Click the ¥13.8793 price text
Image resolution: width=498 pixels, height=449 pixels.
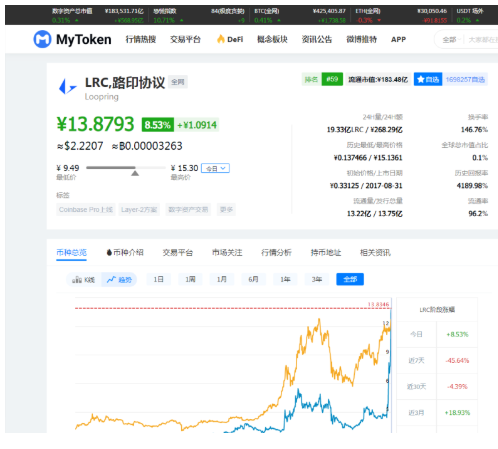coord(95,124)
